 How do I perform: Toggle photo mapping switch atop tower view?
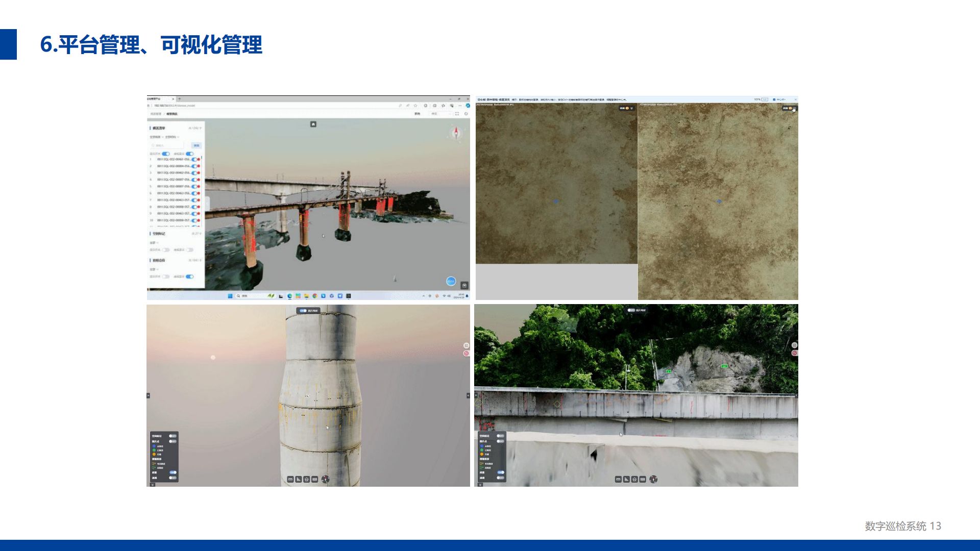(x=303, y=310)
